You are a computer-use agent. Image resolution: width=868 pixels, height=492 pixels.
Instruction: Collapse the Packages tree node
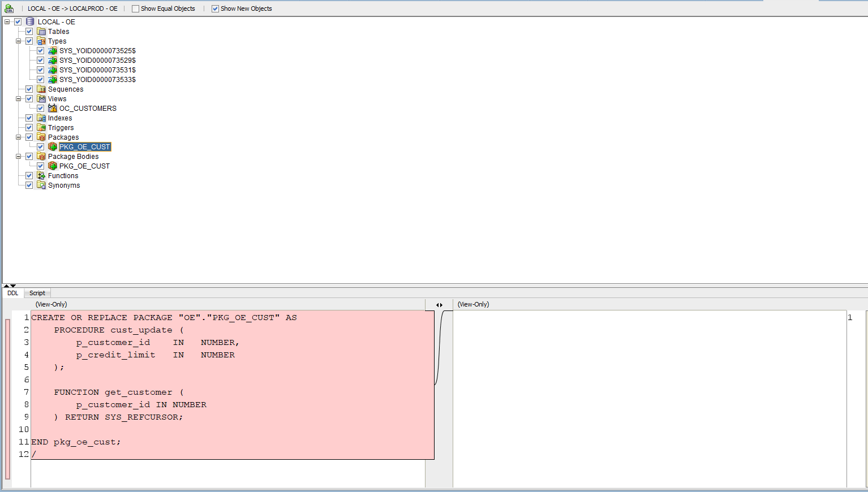pos(19,137)
